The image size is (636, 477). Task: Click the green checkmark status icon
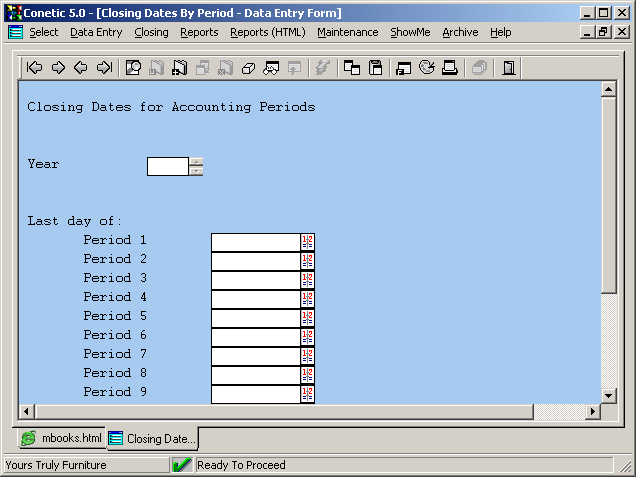click(x=182, y=465)
